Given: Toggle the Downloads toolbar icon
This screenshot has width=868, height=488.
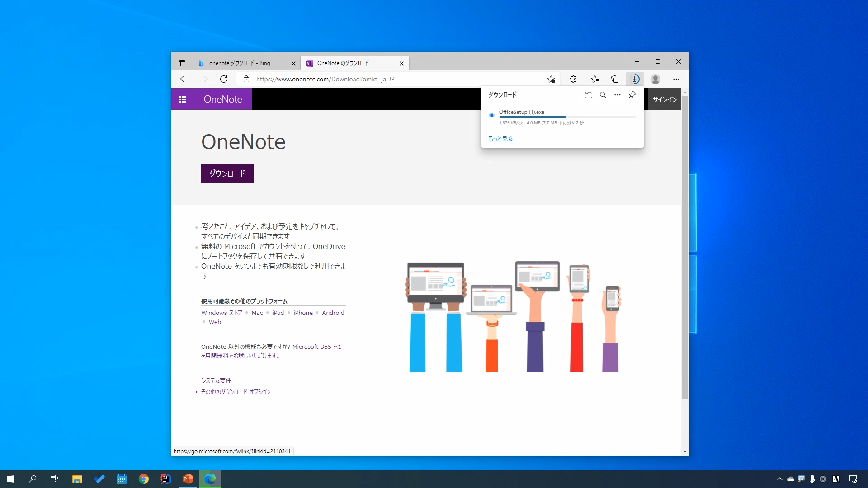Looking at the screenshot, I should (x=635, y=79).
